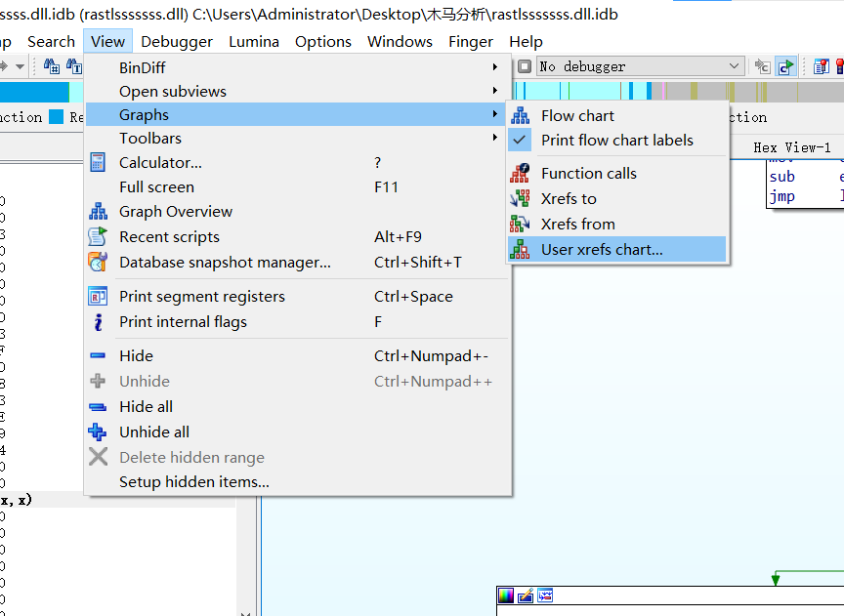Click the 'jmp' instruction in graph node
The width and height of the screenshot is (844, 616).
[x=781, y=196]
